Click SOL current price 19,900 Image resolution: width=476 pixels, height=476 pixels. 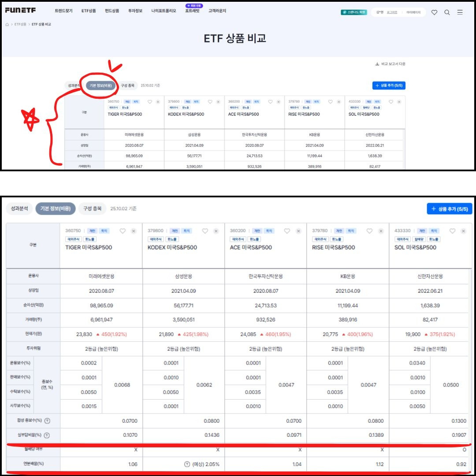413,334
